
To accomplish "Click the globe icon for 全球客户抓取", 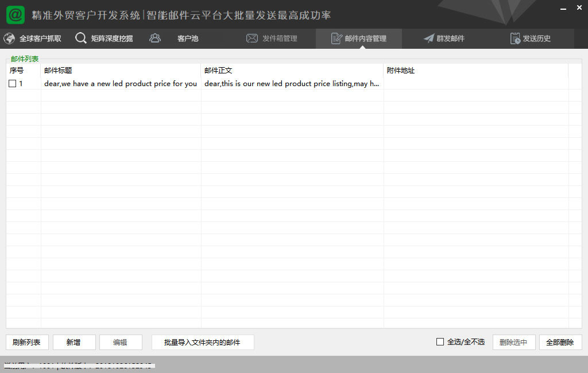I will tap(9, 38).
